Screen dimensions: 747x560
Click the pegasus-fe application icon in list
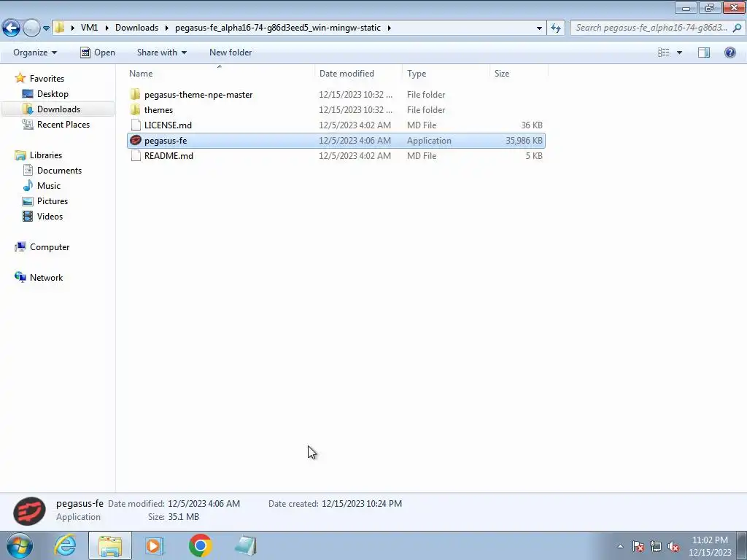(x=136, y=140)
